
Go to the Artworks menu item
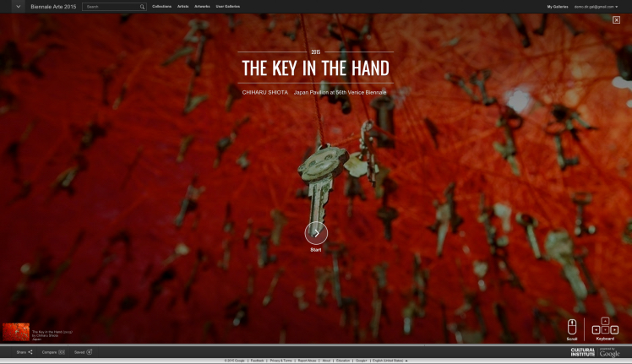click(x=202, y=7)
